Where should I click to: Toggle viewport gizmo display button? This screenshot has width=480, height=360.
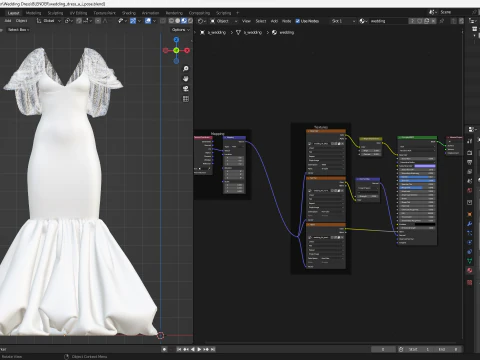coord(133,21)
